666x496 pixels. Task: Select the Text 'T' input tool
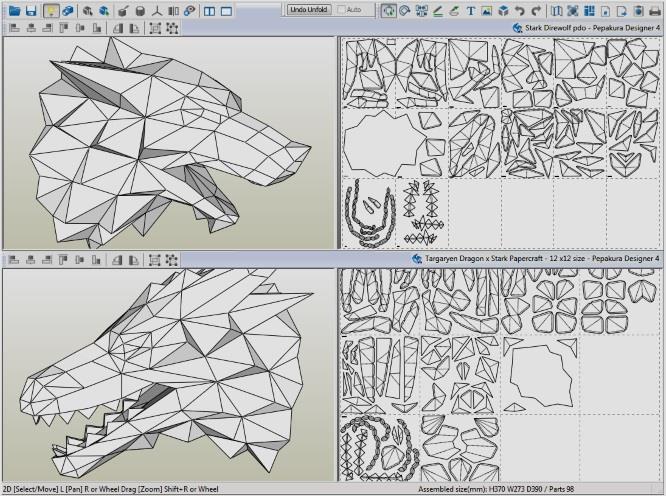(471, 11)
